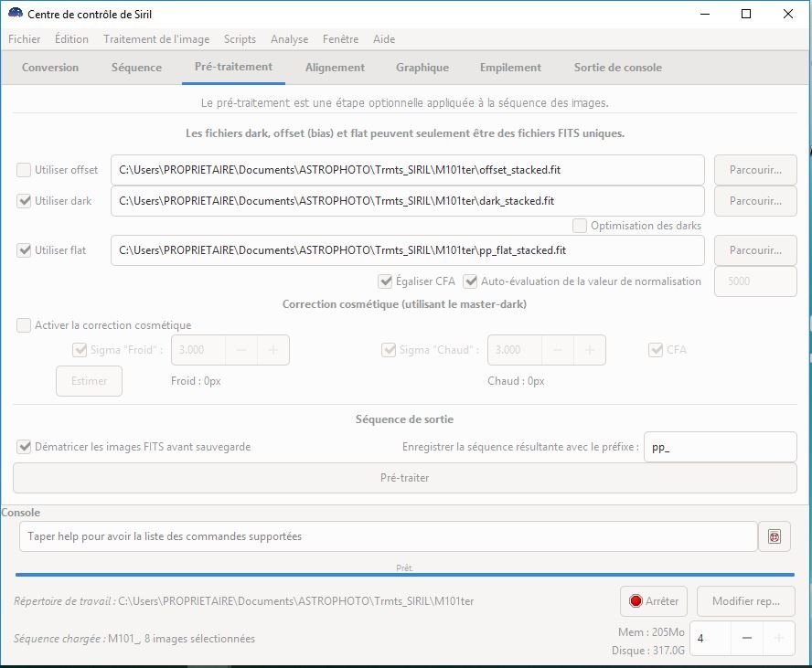Decrease the Sigma Chaud value with minus
812x668 pixels.
(558, 350)
